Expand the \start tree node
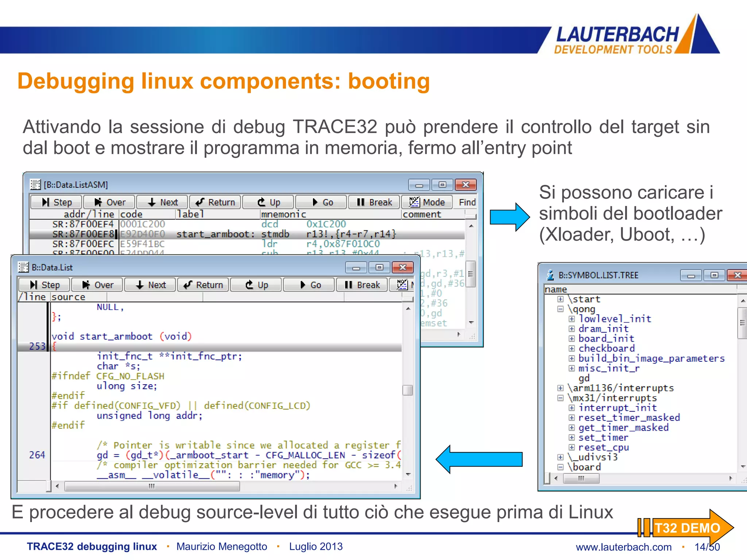 (x=561, y=299)
